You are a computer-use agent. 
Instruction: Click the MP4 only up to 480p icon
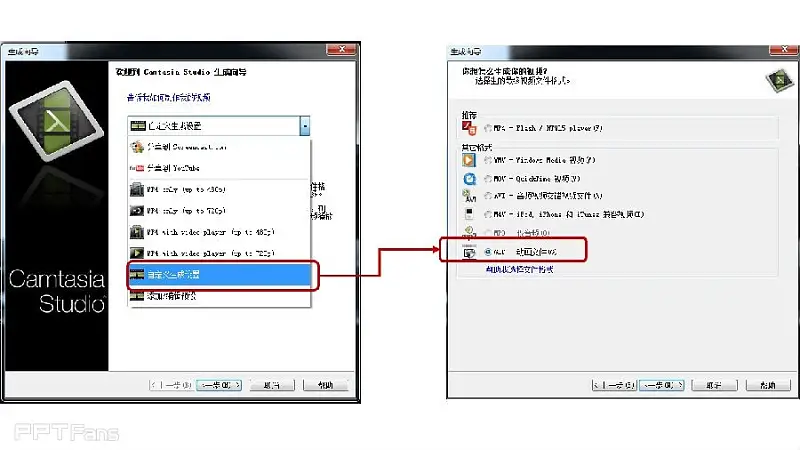click(x=137, y=189)
